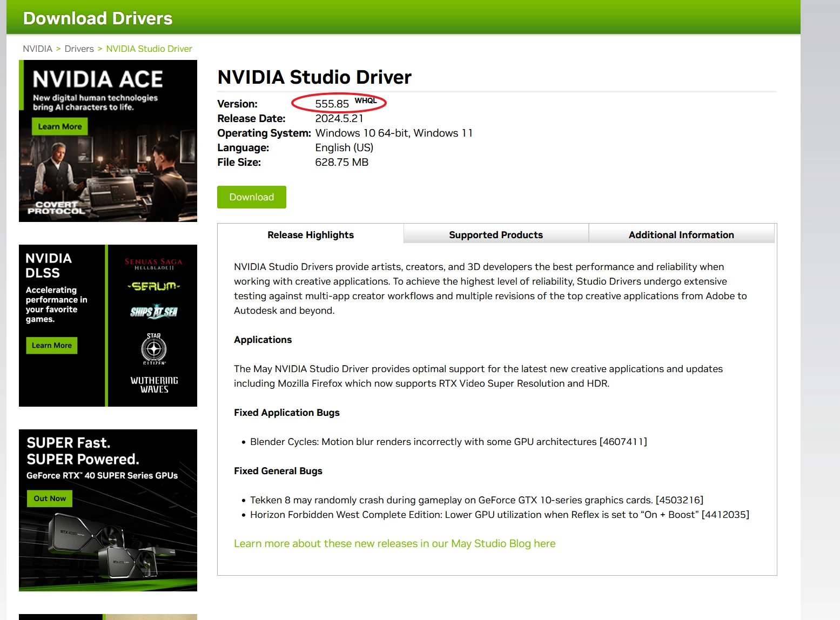Click the Release Date: field label
Screen dimensions: 840x620
pos(251,118)
